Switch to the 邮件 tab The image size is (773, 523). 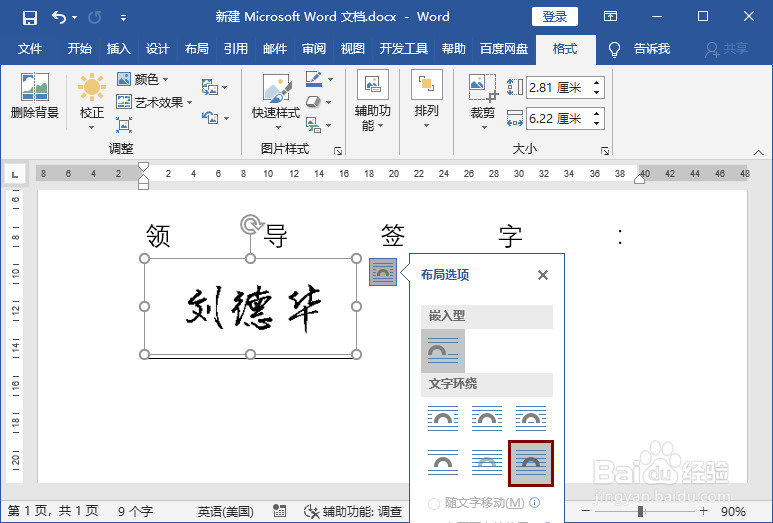(275, 49)
